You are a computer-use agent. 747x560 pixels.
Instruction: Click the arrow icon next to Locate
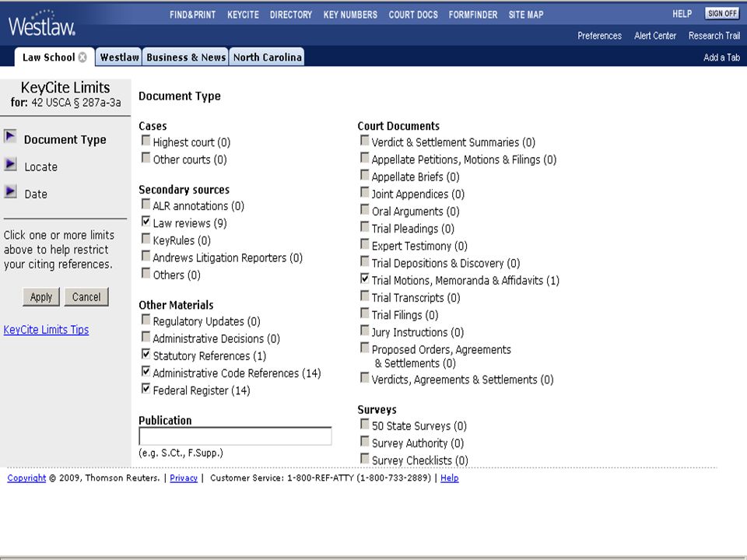tap(10, 164)
